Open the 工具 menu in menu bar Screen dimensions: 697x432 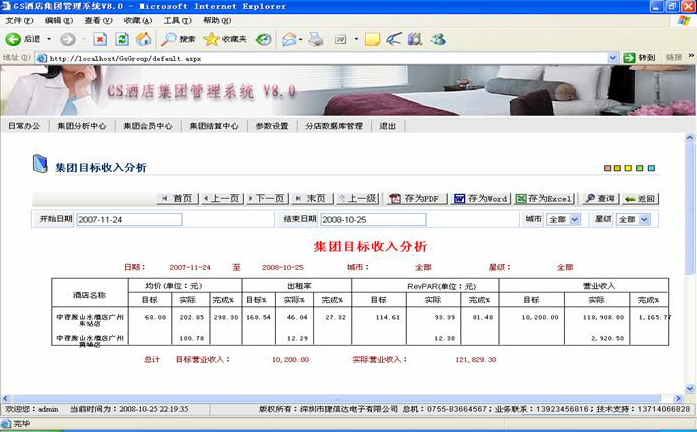tap(176, 20)
